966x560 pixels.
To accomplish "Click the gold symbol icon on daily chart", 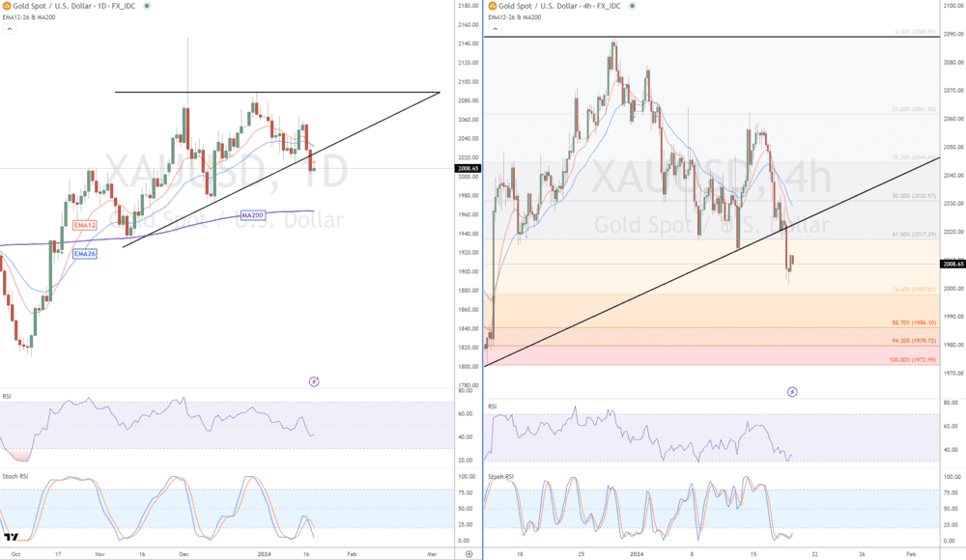I will click(x=6, y=6).
